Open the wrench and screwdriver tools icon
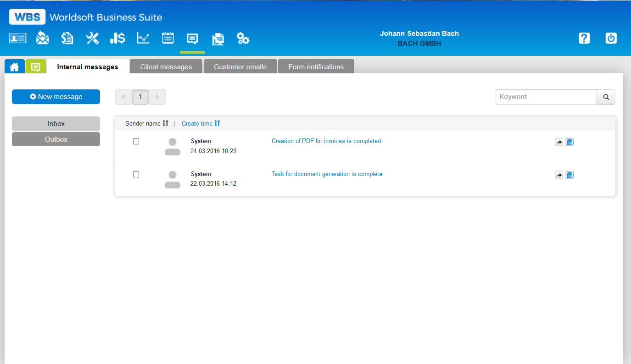Screen dimensions: 631x364 coord(92,38)
